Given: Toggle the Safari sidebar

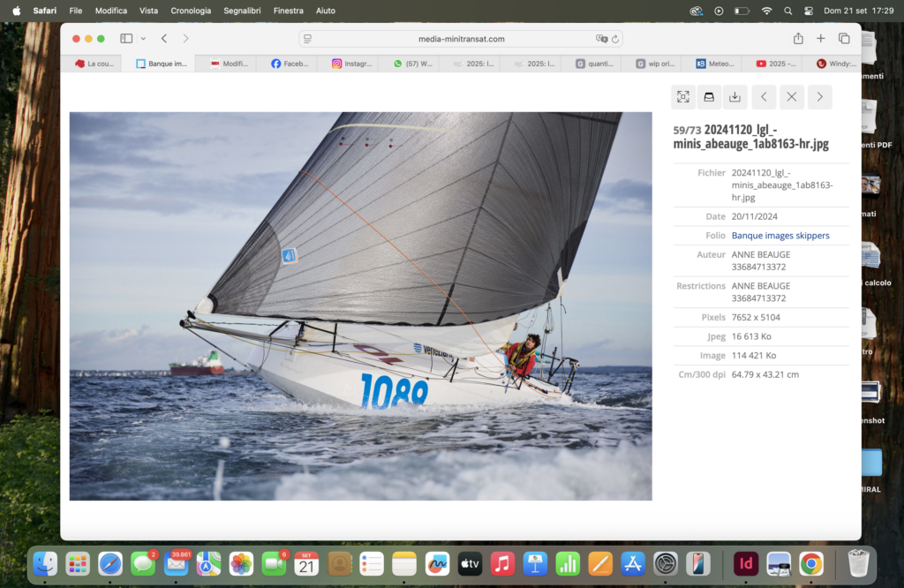Looking at the screenshot, I should click(126, 39).
